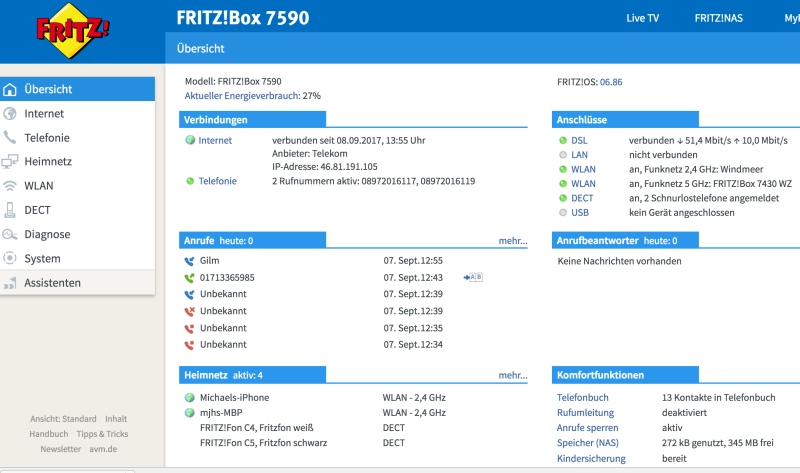Image resolution: width=800 pixels, height=473 pixels.
Task: Click the Anrufe panel header
Action: (253, 240)
